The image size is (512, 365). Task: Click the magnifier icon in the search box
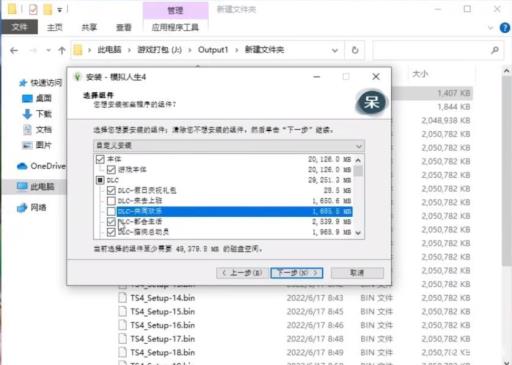[495, 50]
